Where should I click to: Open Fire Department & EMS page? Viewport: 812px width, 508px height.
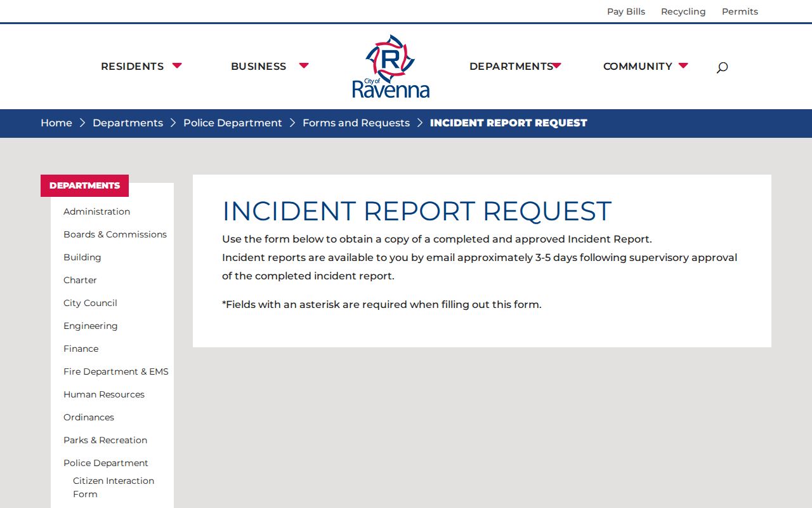pyautogui.click(x=116, y=371)
